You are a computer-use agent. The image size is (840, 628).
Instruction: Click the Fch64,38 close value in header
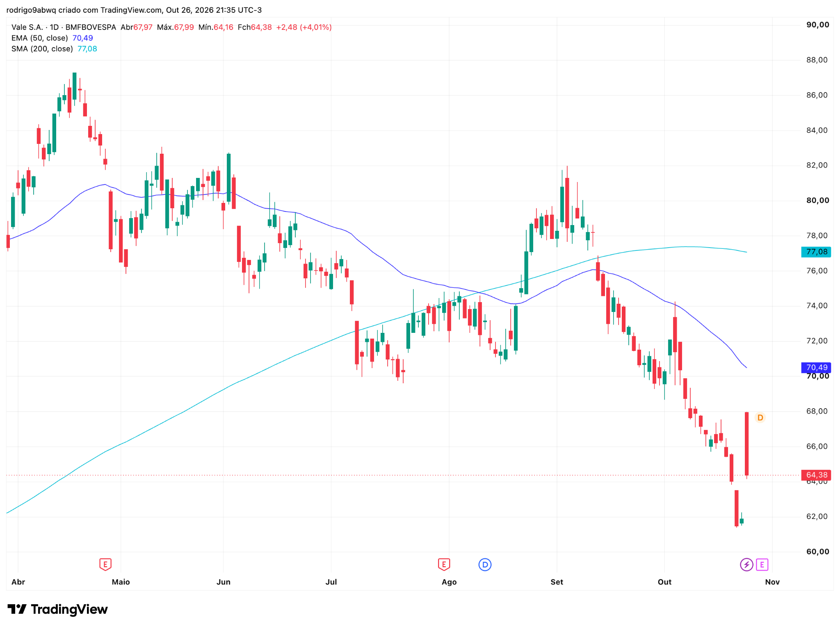pyautogui.click(x=255, y=27)
